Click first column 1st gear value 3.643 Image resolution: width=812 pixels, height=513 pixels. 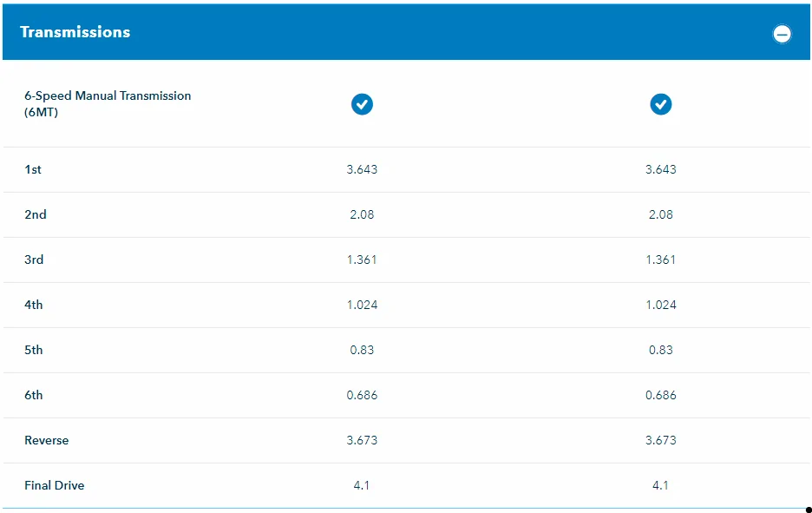[x=362, y=169]
